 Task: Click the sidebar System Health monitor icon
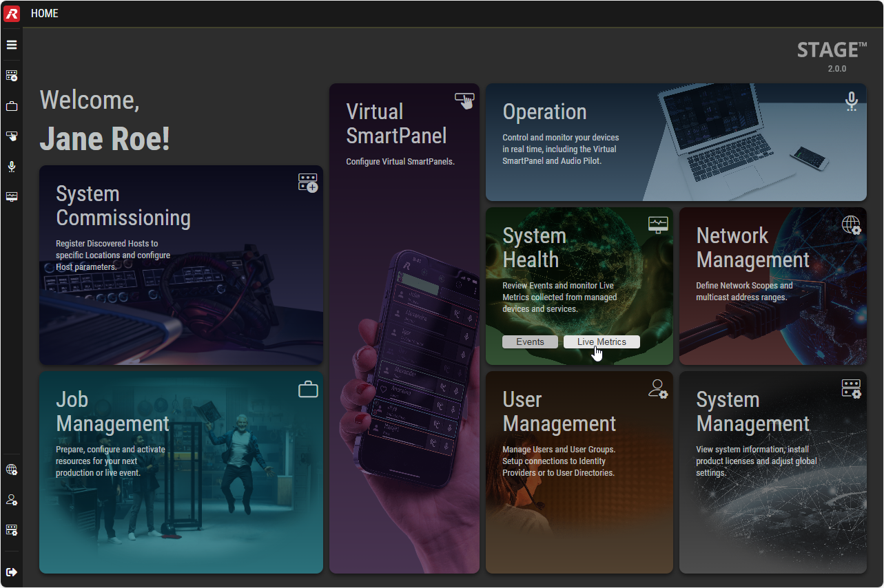tap(12, 197)
